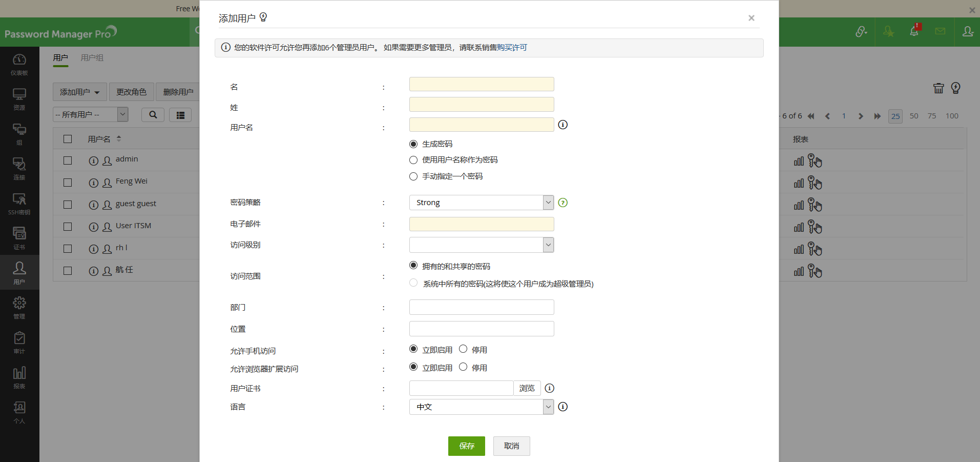Click the info icon next to 用户名 field

(562, 125)
